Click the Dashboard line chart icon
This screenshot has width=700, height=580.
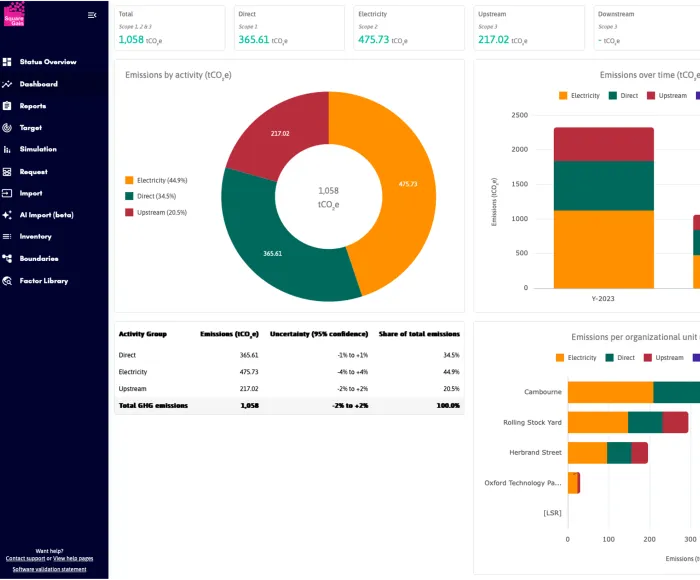tap(7, 84)
